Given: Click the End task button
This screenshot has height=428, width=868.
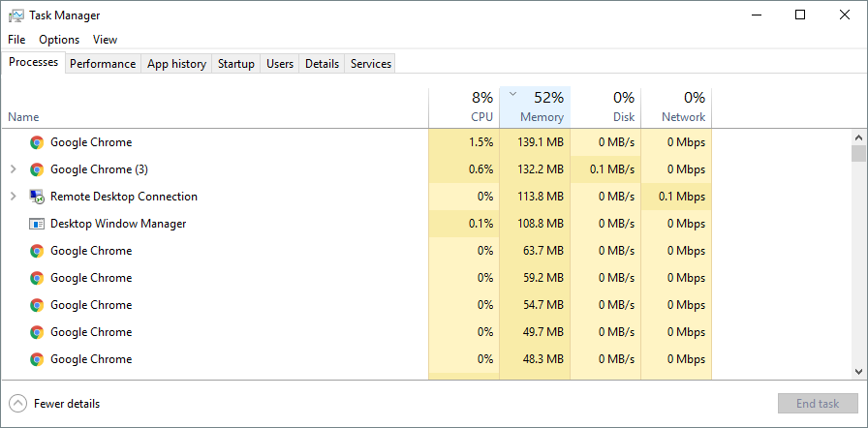Looking at the screenshot, I should coord(818,404).
